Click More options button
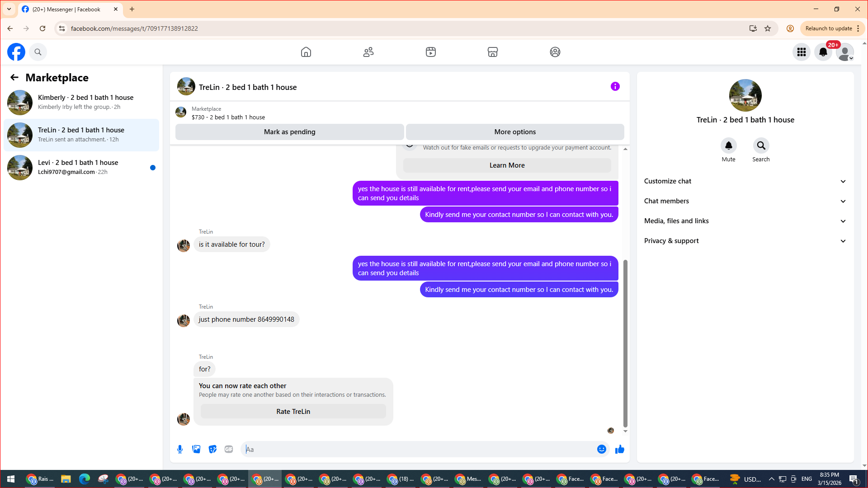The image size is (868, 488). [x=515, y=132]
